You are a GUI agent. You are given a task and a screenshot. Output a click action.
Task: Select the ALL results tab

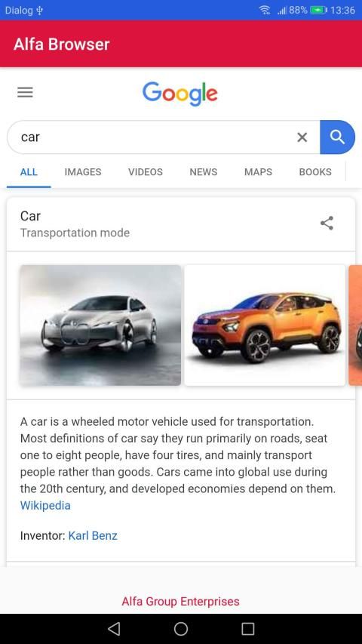pos(29,172)
